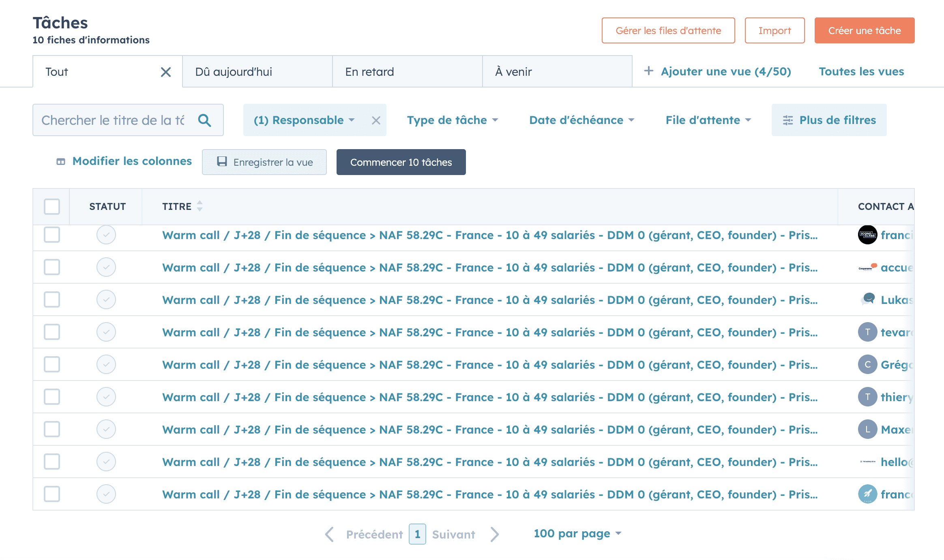
Task: Mark the Grég task as complete
Action: 106,364
